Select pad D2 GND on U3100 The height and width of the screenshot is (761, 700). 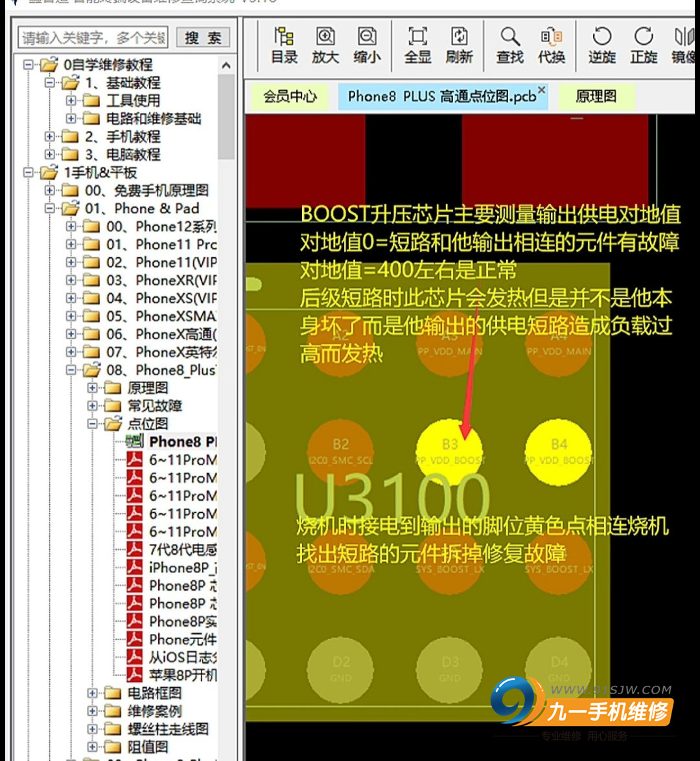click(341, 670)
